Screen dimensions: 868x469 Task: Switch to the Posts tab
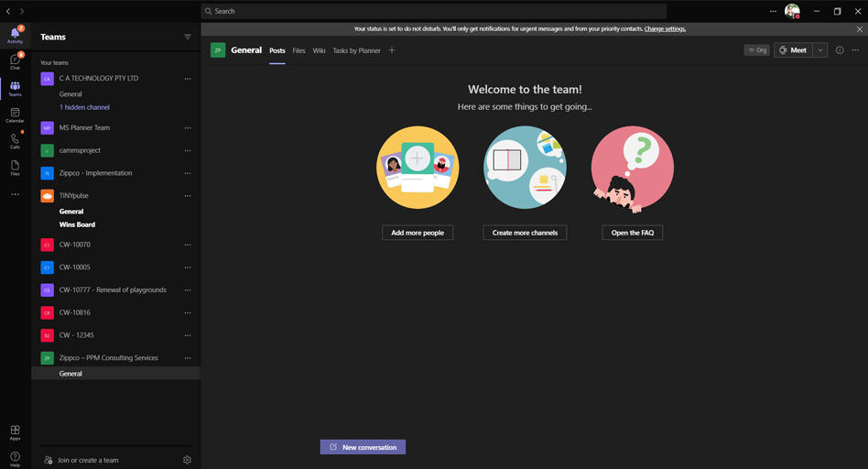click(277, 50)
